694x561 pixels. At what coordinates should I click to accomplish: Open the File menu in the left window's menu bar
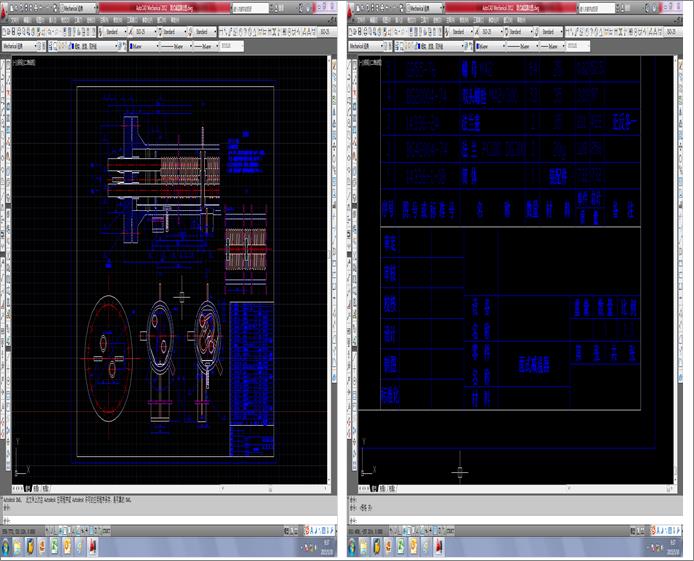(14, 20)
